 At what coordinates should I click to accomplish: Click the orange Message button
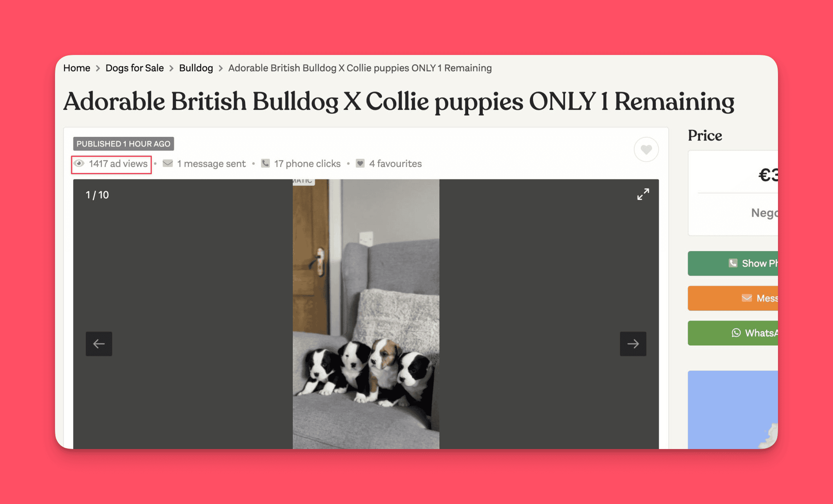[x=733, y=298]
